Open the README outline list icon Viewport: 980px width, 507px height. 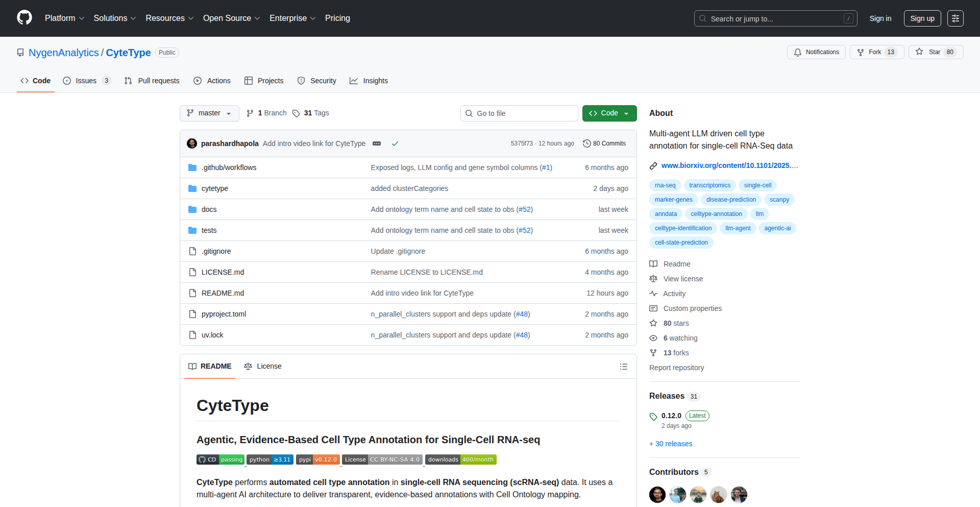tap(623, 367)
